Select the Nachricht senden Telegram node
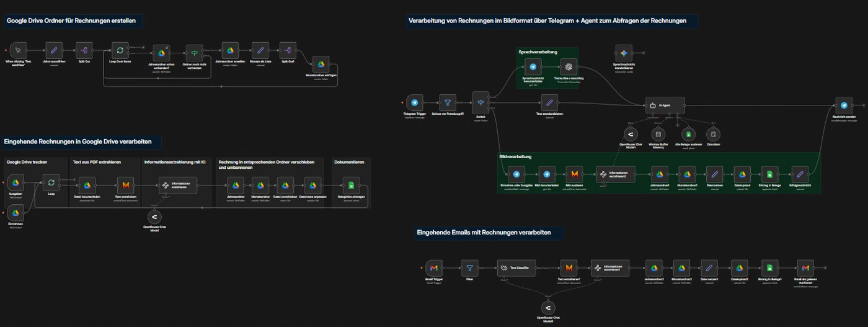The image size is (868, 327). point(844,105)
